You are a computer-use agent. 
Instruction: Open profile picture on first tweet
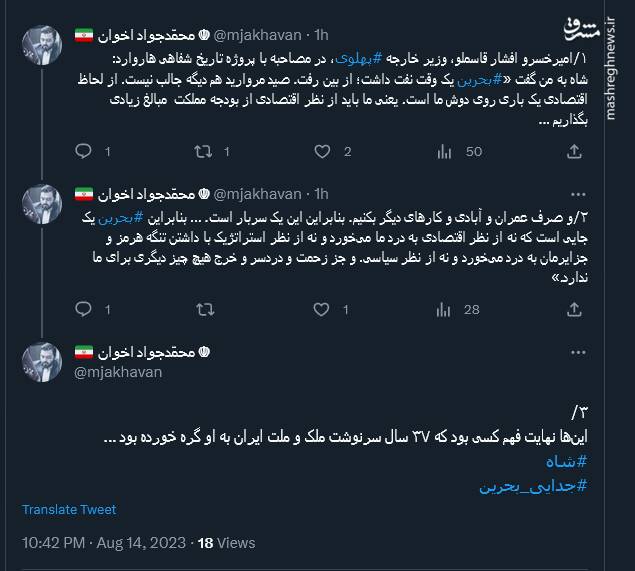click(43, 47)
